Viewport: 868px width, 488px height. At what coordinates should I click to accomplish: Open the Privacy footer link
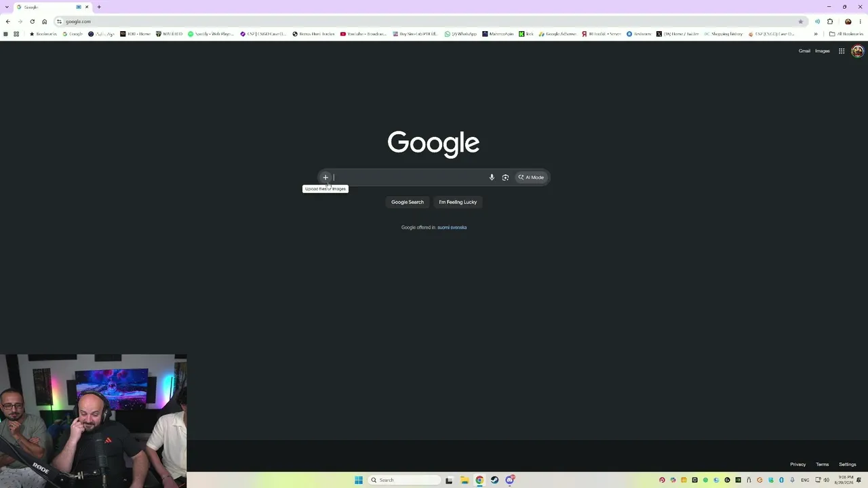coord(798,464)
